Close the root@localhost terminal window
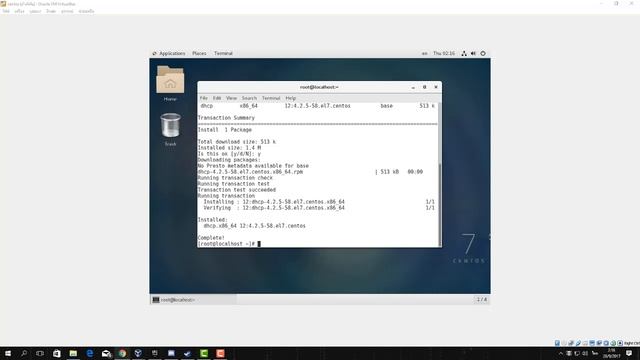 (436, 87)
